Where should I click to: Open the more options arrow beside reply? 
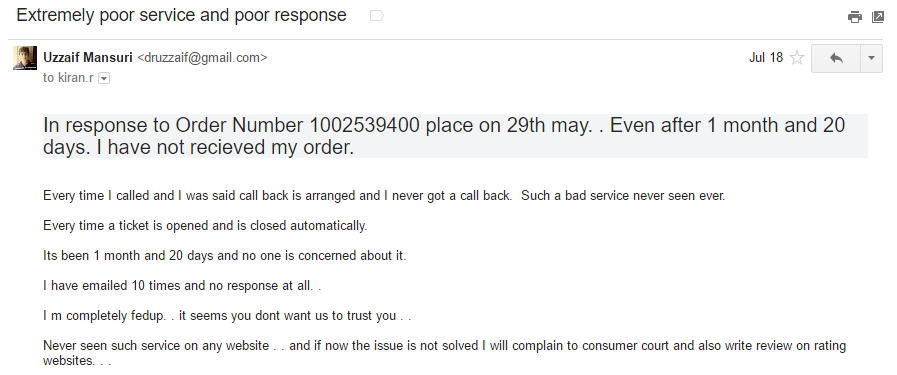[x=871, y=58]
